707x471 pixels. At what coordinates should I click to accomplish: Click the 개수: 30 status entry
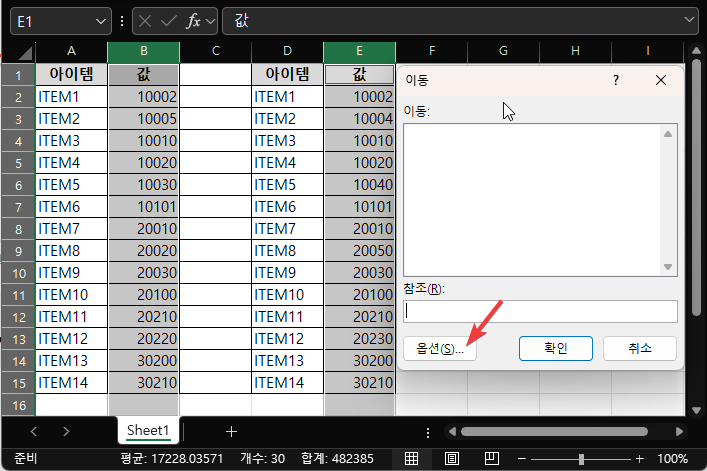pos(262,459)
